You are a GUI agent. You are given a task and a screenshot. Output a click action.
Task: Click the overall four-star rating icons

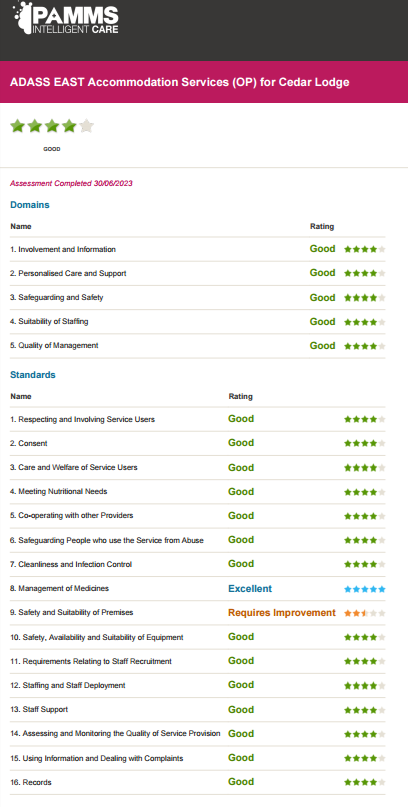[x=52, y=126]
